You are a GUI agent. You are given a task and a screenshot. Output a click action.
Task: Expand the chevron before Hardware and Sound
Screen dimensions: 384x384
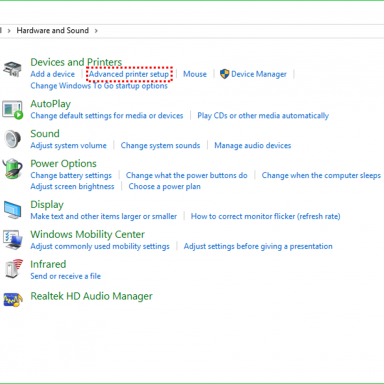tap(9, 31)
